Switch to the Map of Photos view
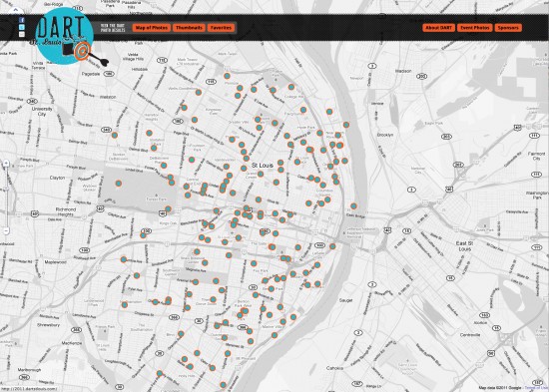 click(152, 28)
